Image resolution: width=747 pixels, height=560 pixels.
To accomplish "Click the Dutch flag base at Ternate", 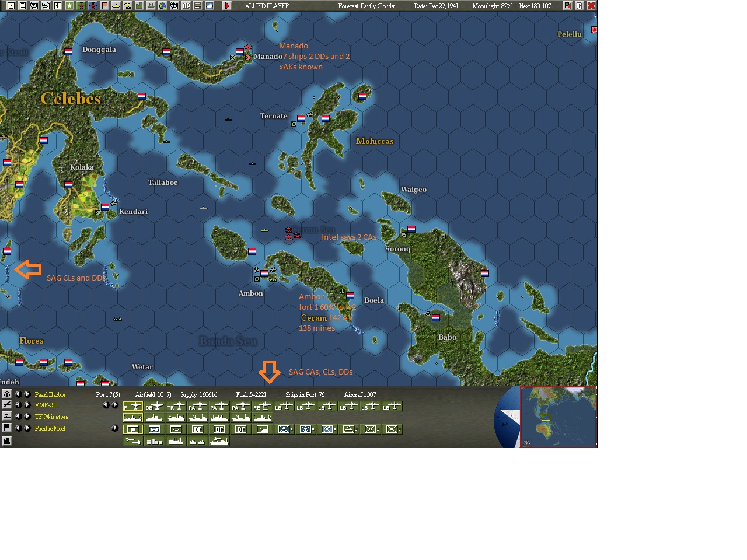I will 301,118.
